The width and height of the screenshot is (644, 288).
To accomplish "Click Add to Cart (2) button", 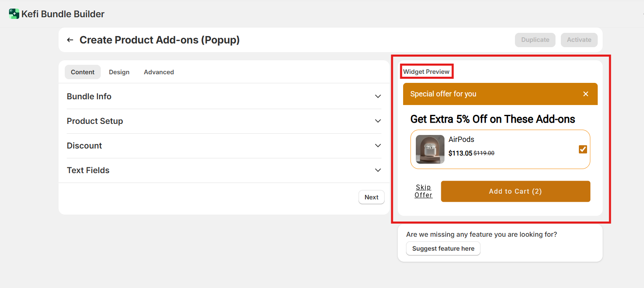I will point(515,192).
